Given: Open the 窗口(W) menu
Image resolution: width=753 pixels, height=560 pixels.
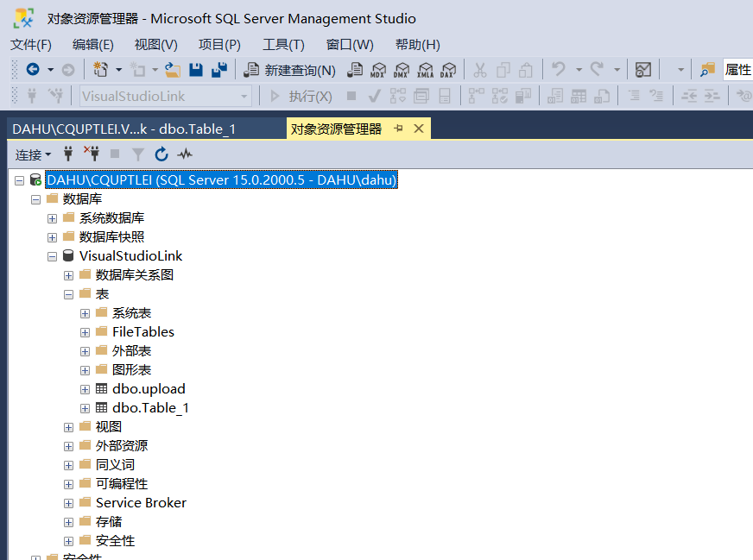Looking at the screenshot, I should tap(350, 45).
